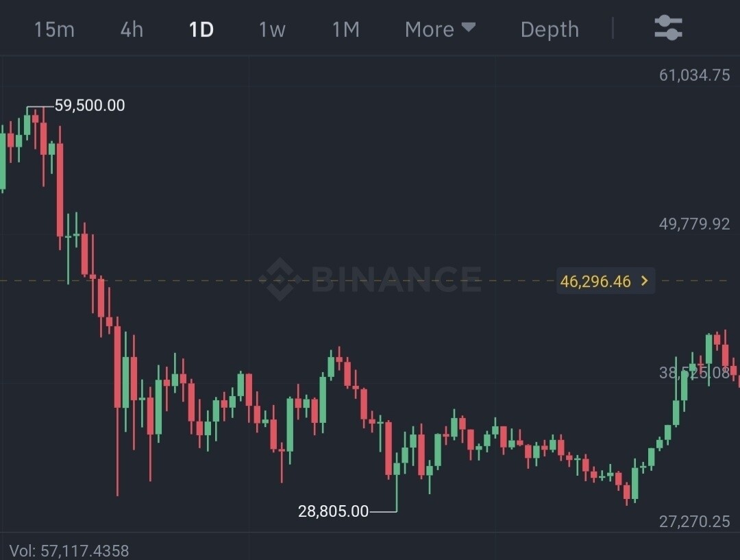Tap the arrow beside 46,296.46
The width and height of the screenshot is (740, 560).
pos(644,281)
